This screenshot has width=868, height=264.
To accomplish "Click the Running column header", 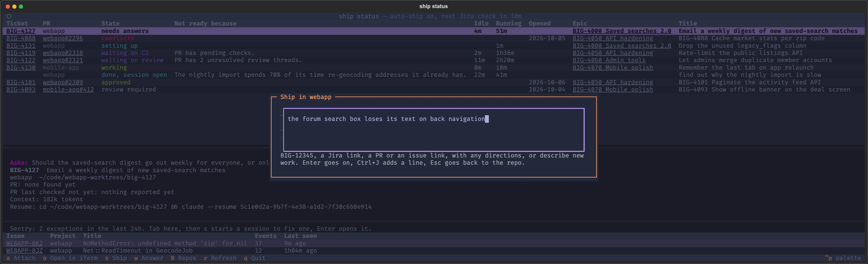I will (x=509, y=24).
